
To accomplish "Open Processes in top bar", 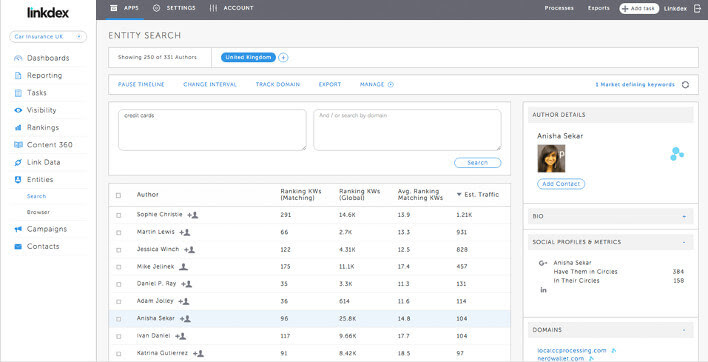I will tap(559, 8).
